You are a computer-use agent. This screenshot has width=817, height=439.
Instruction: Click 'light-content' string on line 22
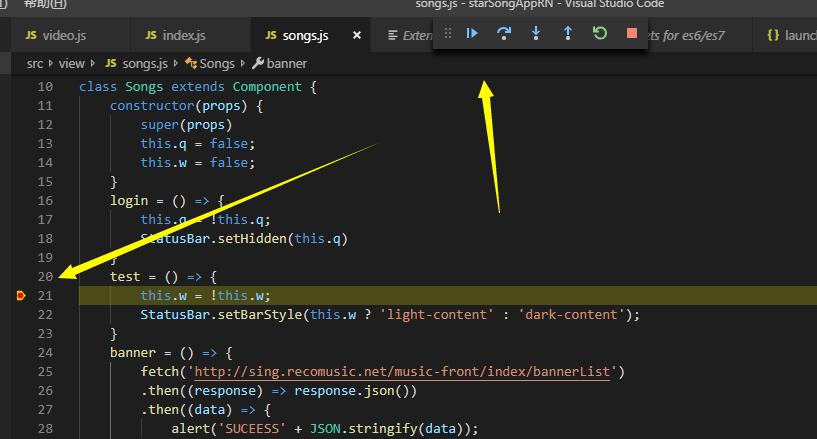pyautogui.click(x=437, y=315)
